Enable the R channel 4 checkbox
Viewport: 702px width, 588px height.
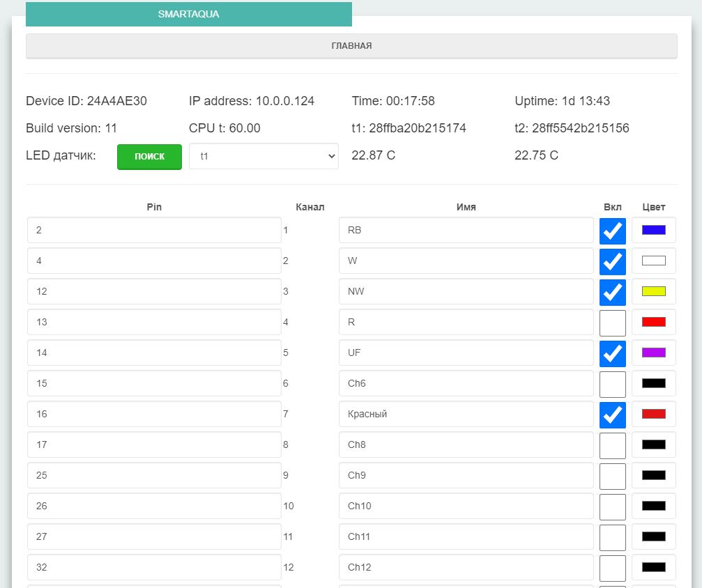click(612, 323)
